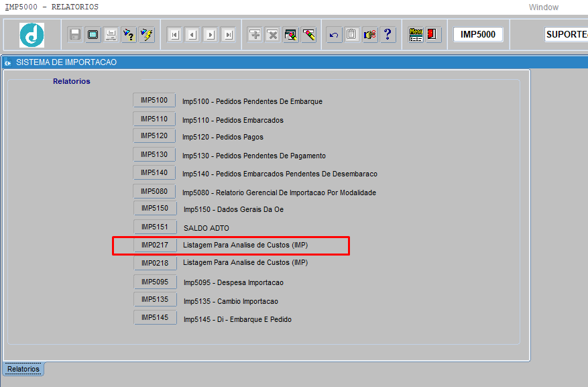Select the Relatorios tab at bottom
588x387 pixels.
pos(23,370)
